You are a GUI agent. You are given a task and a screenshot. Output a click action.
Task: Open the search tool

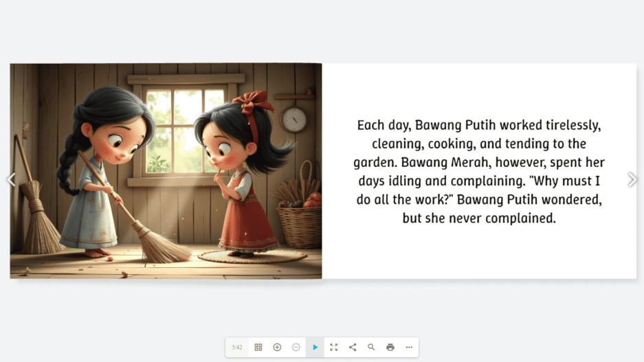click(371, 347)
